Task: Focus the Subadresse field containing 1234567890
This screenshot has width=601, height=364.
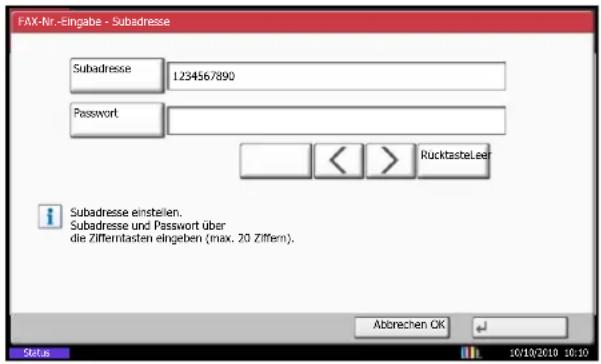Action: click(337, 76)
